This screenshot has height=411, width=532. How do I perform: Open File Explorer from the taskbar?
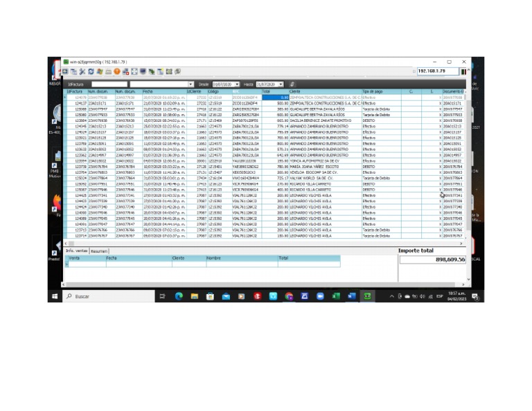click(195, 296)
